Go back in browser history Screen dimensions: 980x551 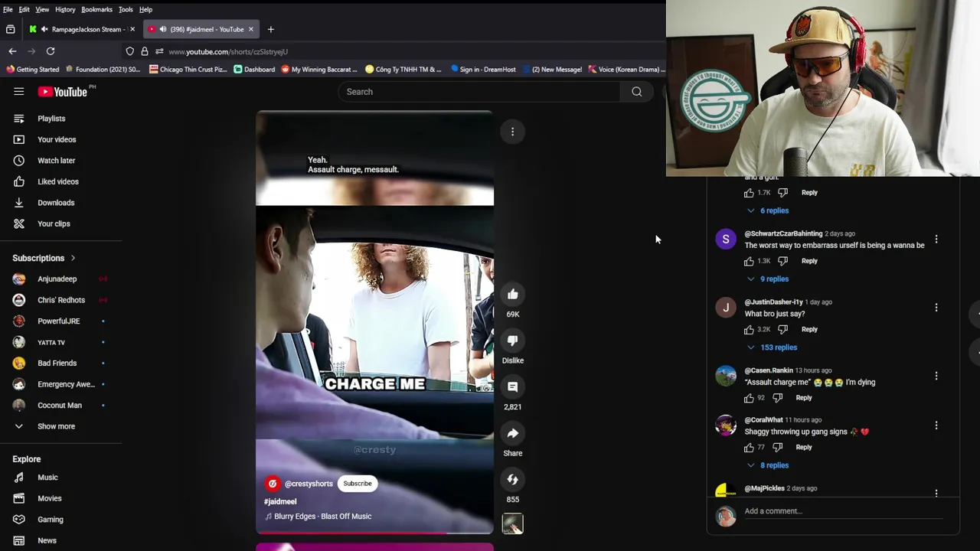pos(12,51)
